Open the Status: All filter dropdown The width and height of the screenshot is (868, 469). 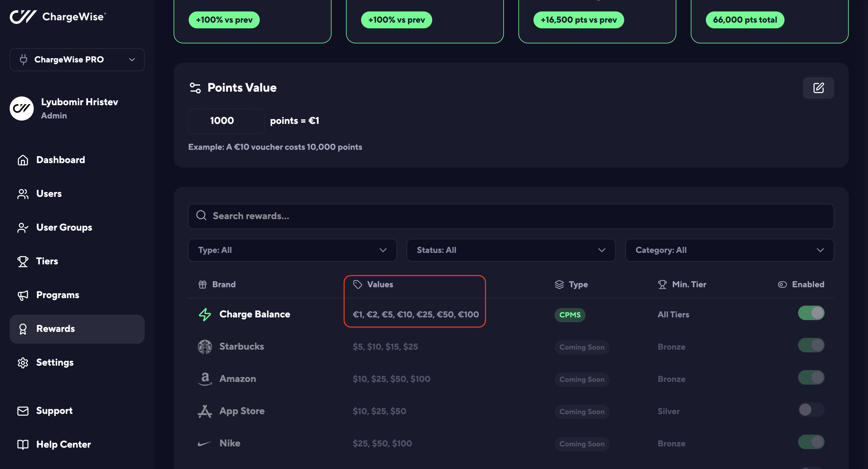(511, 250)
